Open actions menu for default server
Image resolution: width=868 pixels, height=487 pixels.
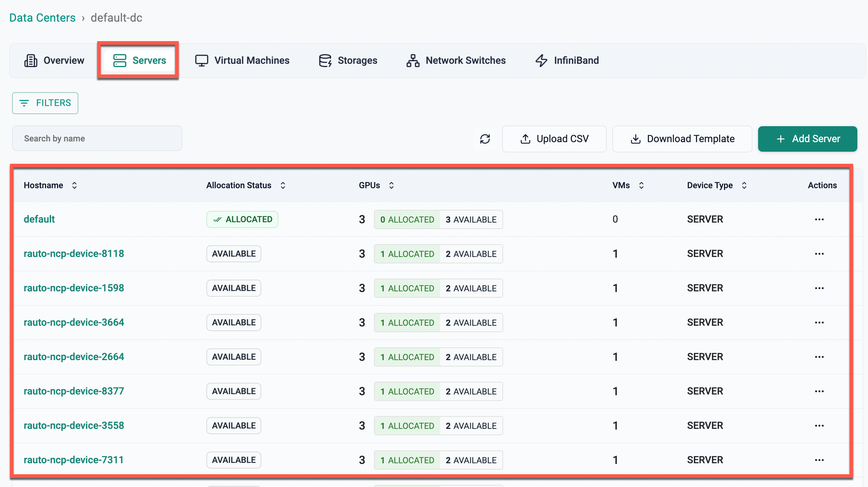(x=819, y=219)
